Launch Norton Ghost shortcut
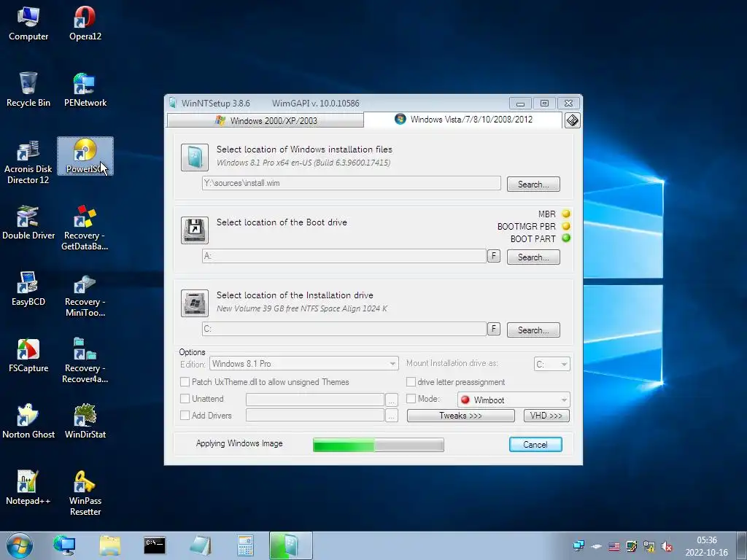Screen dimensions: 747x560 [x=28, y=421]
